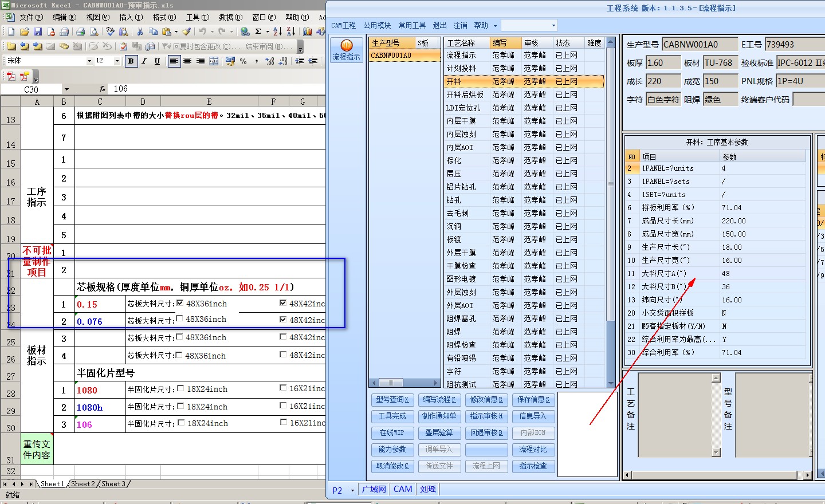
Task: Paste clipboard into Excel
Action: (167, 31)
